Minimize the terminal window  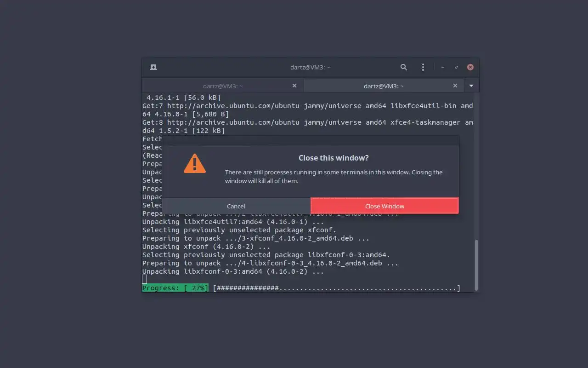pos(443,67)
